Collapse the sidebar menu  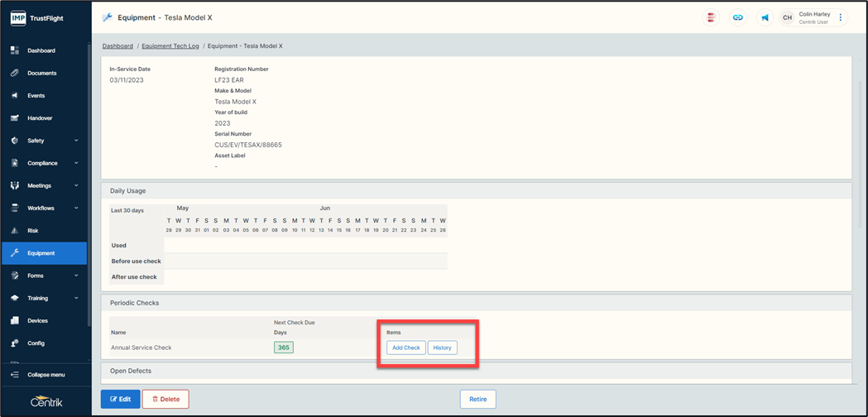[x=44, y=375]
